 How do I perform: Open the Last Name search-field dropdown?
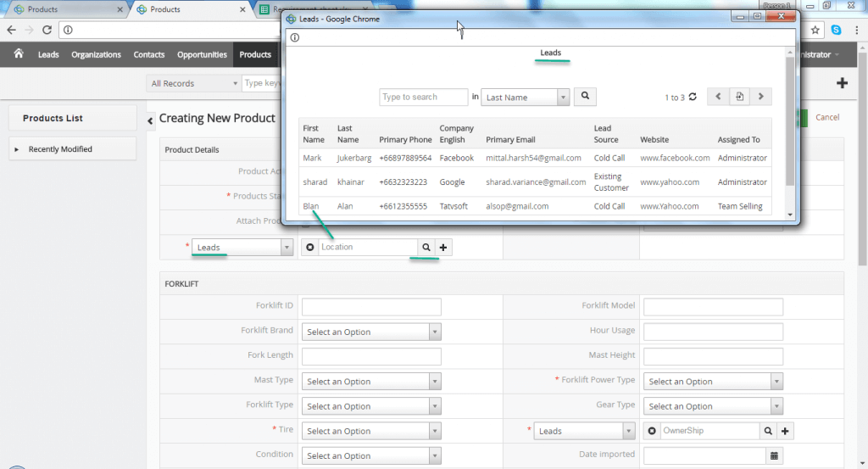(526, 98)
